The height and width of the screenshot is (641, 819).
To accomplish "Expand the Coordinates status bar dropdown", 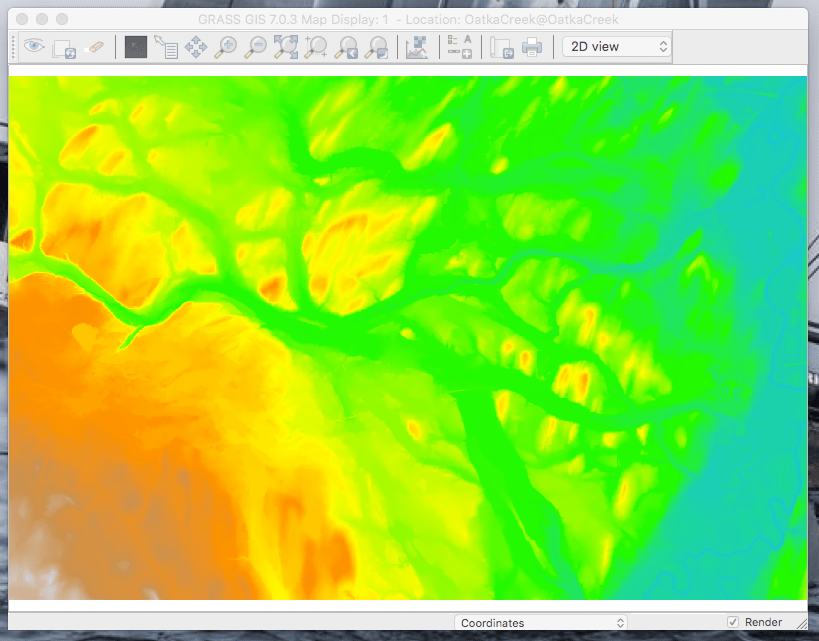I will 540,623.
